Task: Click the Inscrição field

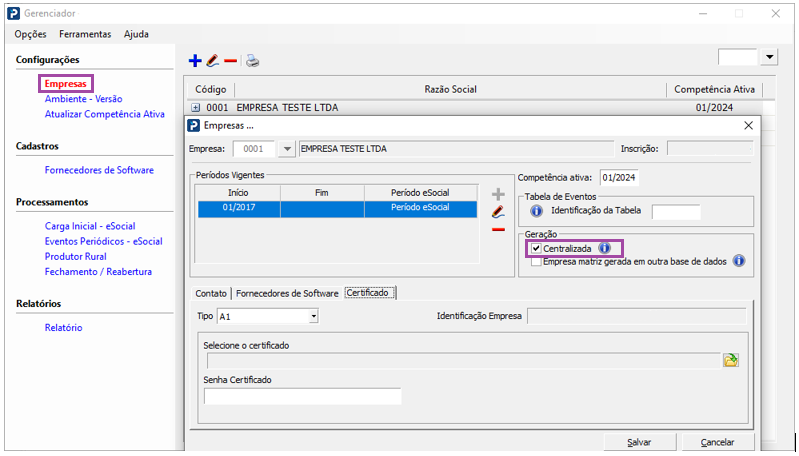Action: (x=710, y=149)
